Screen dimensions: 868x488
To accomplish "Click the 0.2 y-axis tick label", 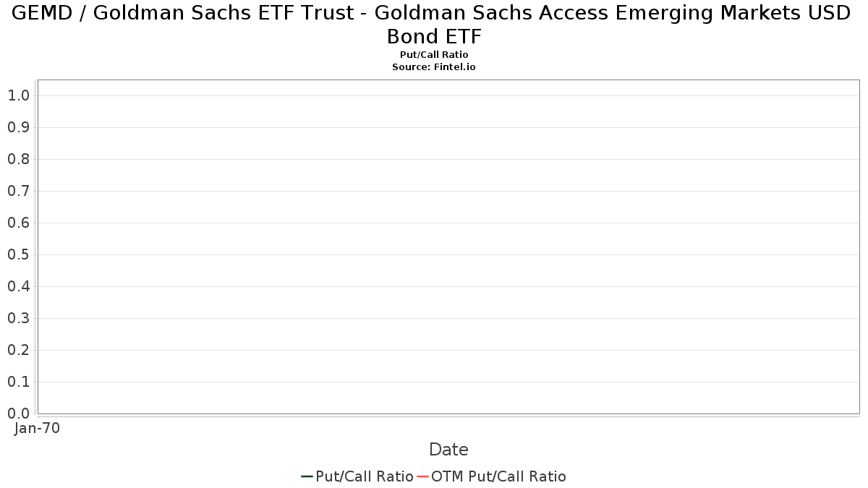I will point(18,350).
